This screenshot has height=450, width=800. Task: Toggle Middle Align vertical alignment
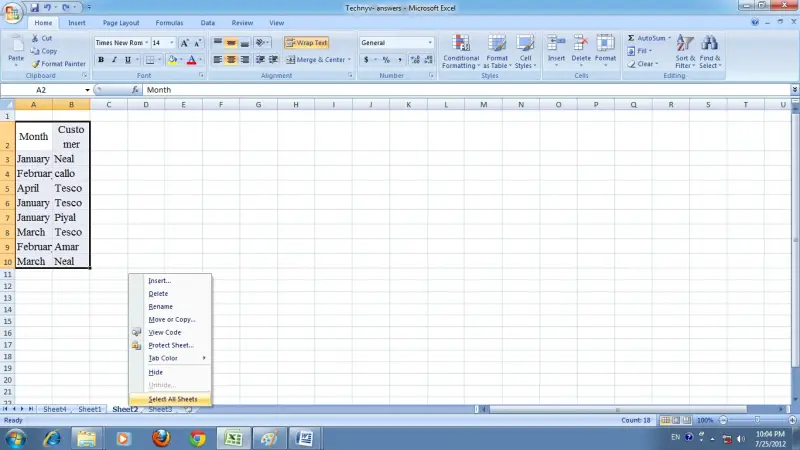(231, 43)
